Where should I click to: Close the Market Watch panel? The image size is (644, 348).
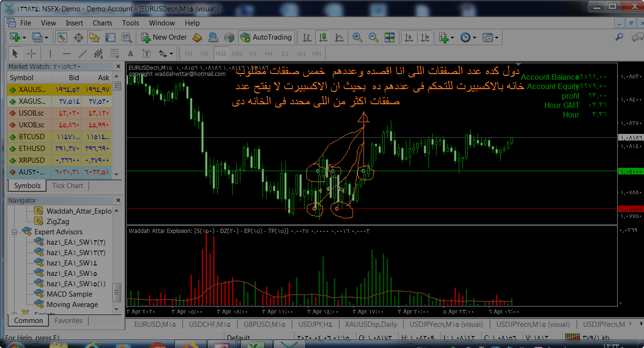point(117,67)
